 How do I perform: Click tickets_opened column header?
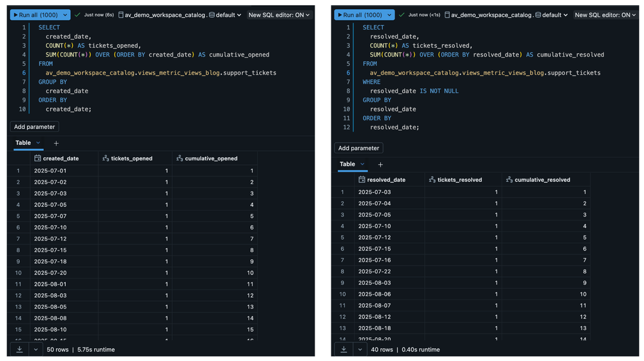coord(132,158)
